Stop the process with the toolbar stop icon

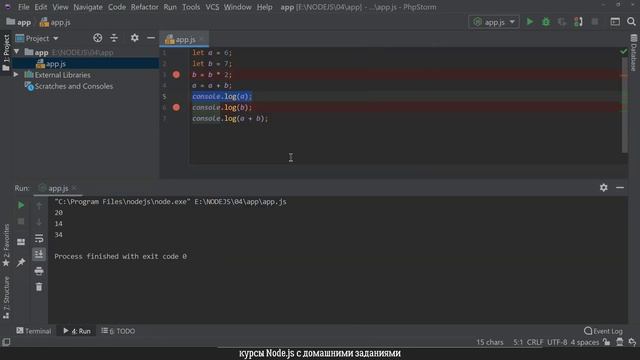tap(595, 22)
